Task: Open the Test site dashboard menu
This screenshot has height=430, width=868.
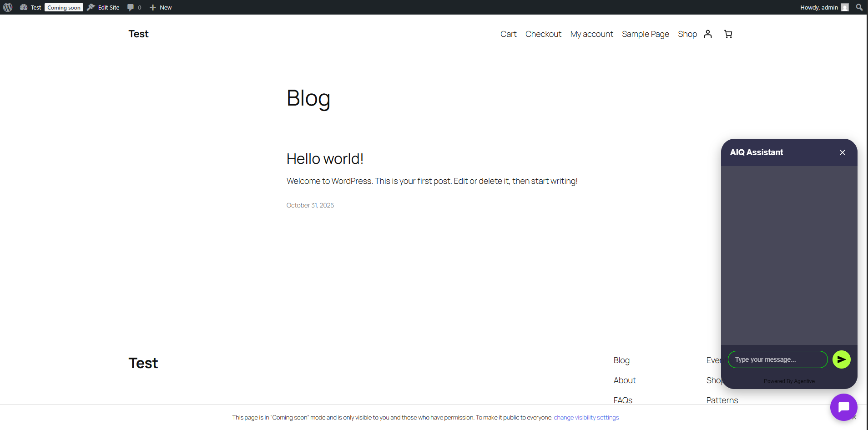Action: (x=31, y=7)
